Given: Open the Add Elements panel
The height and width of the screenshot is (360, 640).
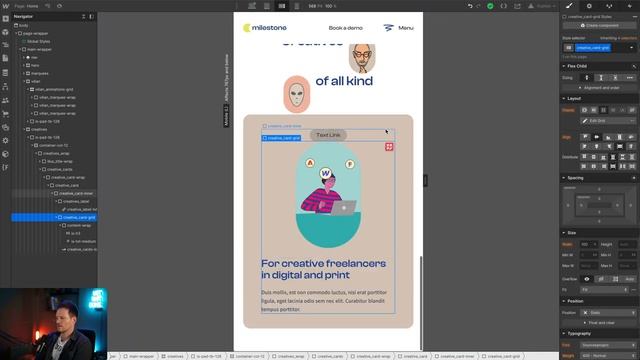Looking at the screenshot, I should coord(5,19).
